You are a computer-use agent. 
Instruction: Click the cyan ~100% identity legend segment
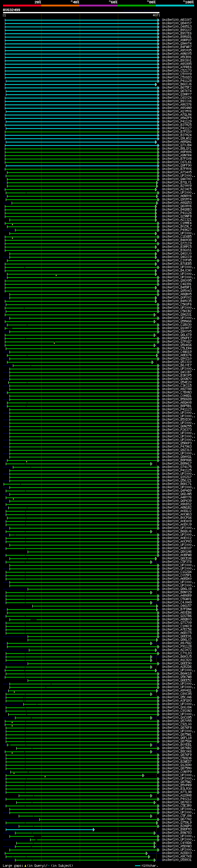tap(175, 6)
